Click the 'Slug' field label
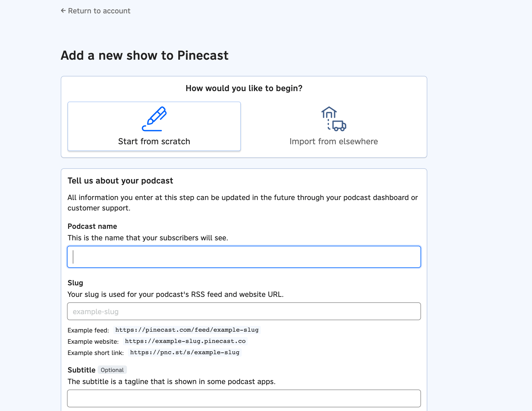Screen dimensions: 532x411 click(75, 283)
